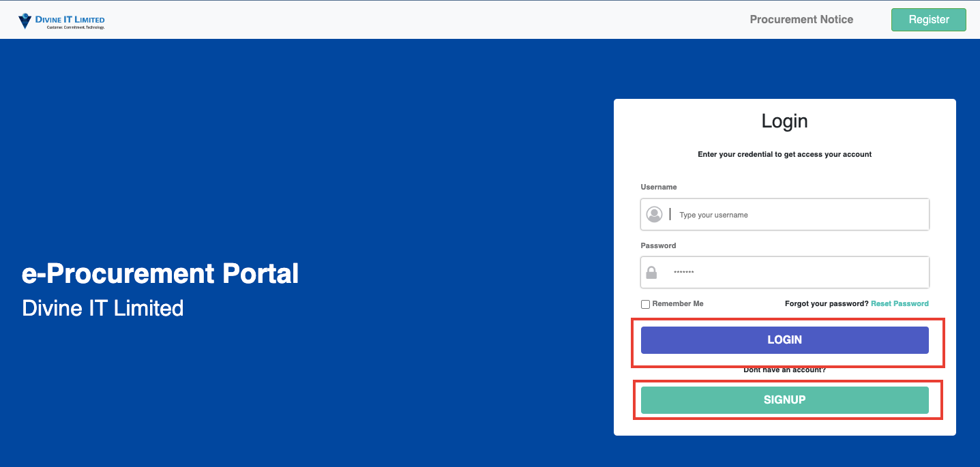
Task: Open the Reset Password link
Action: pyautogui.click(x=900, y=303)
